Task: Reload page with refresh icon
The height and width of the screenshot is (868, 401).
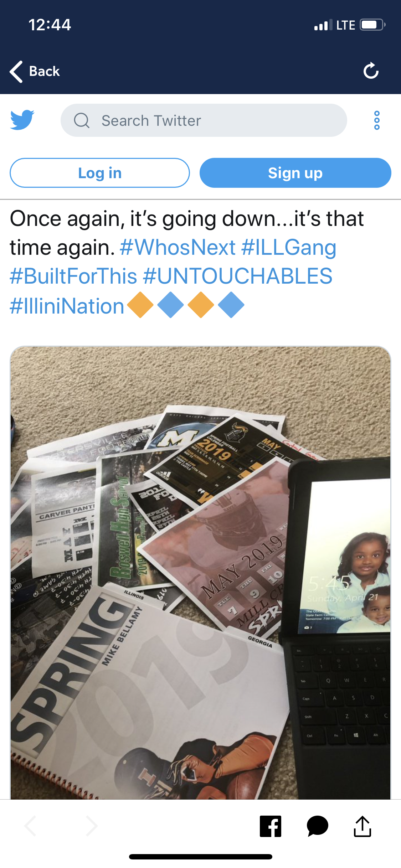Action: click(x=371, y=71)
